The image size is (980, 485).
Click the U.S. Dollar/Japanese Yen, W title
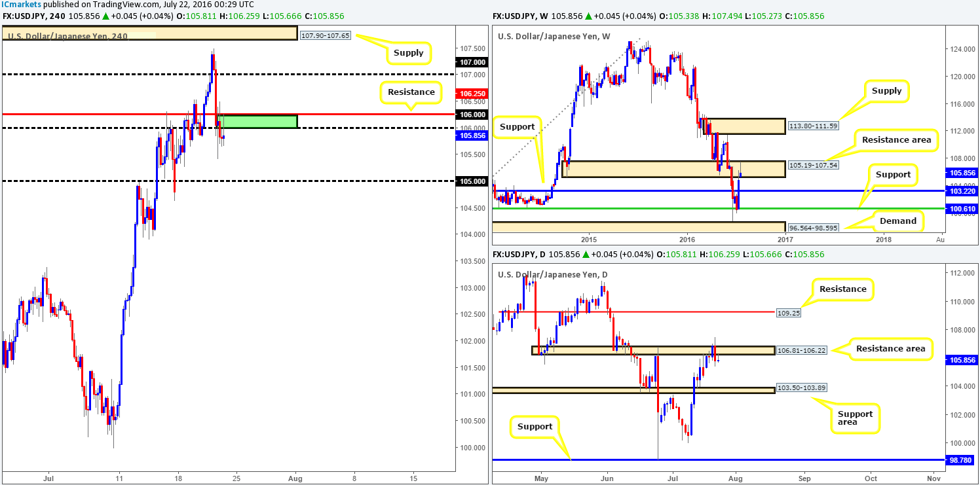pos(554,37)
